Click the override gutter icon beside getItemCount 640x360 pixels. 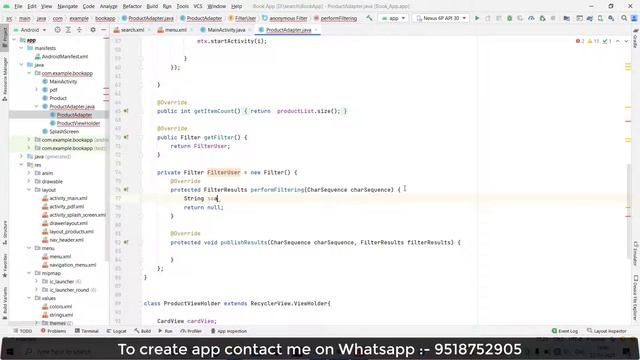tap(126, 111)
